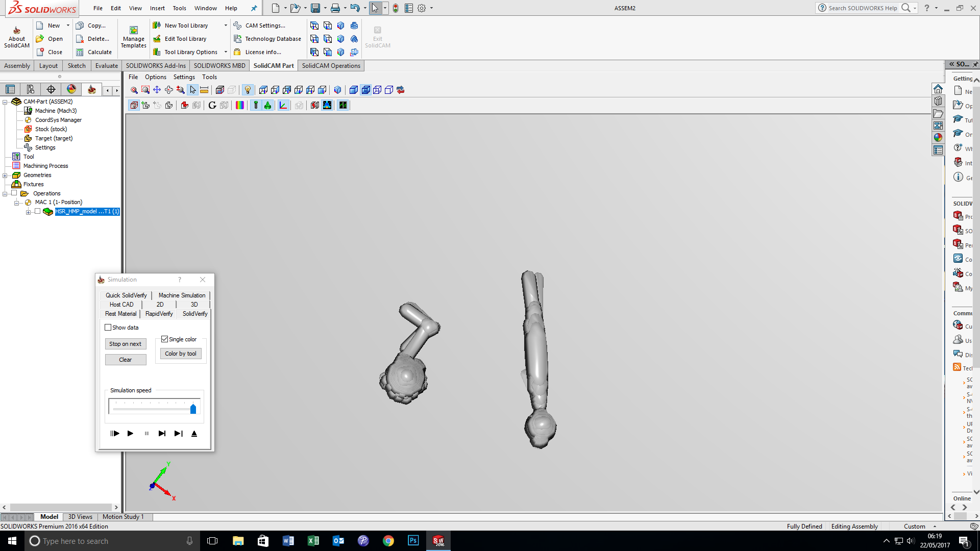
Task: Collapse the Operations tree node
Action: [5, 193]
